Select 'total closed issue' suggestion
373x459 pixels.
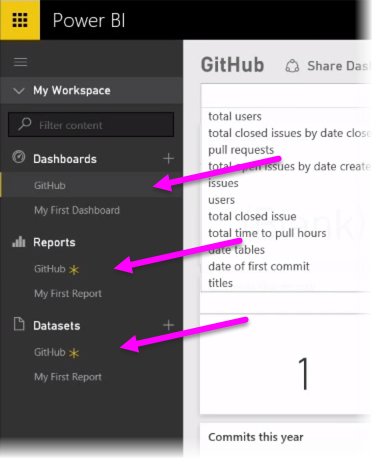point(252,216)
